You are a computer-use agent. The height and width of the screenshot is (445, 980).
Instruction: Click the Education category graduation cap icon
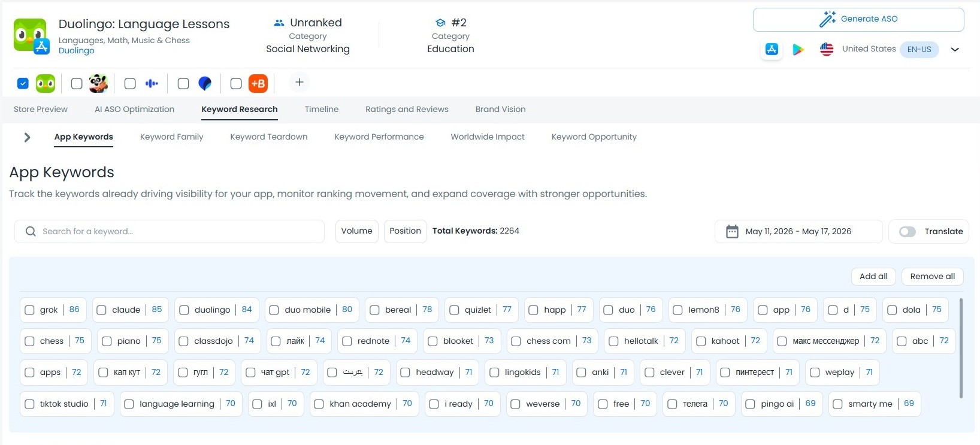click(x=440, y=23)
